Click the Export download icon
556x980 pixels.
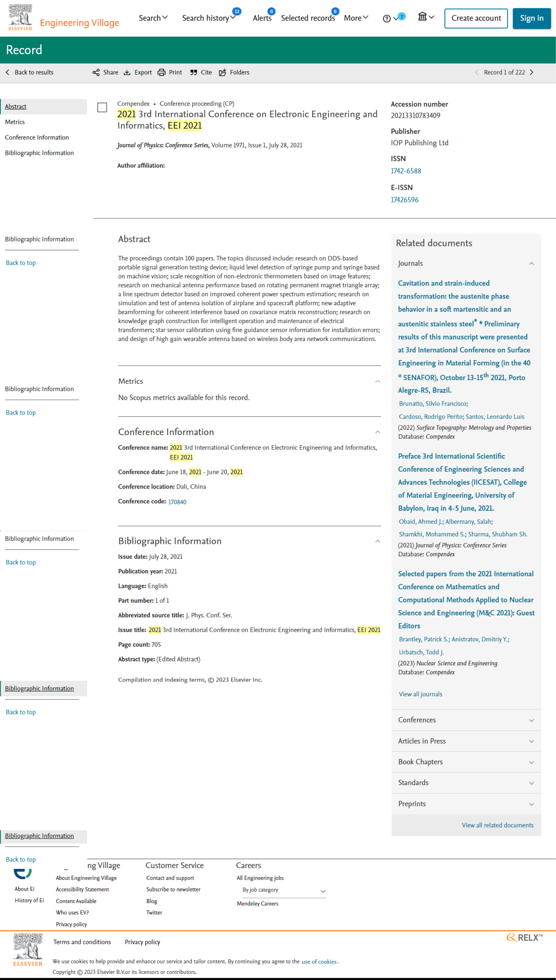pyautogui.click(x=127, y=73)
